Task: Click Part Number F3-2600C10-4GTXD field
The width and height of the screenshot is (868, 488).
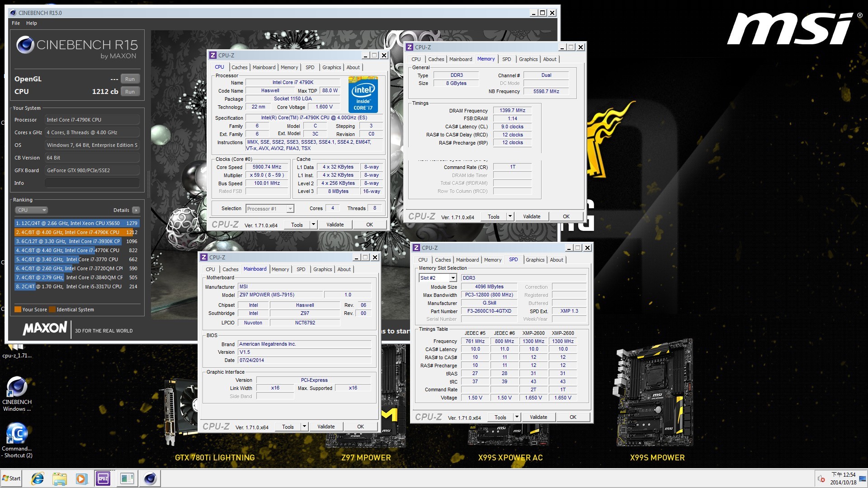Action: pyautogui.click(x=489, y=311)
